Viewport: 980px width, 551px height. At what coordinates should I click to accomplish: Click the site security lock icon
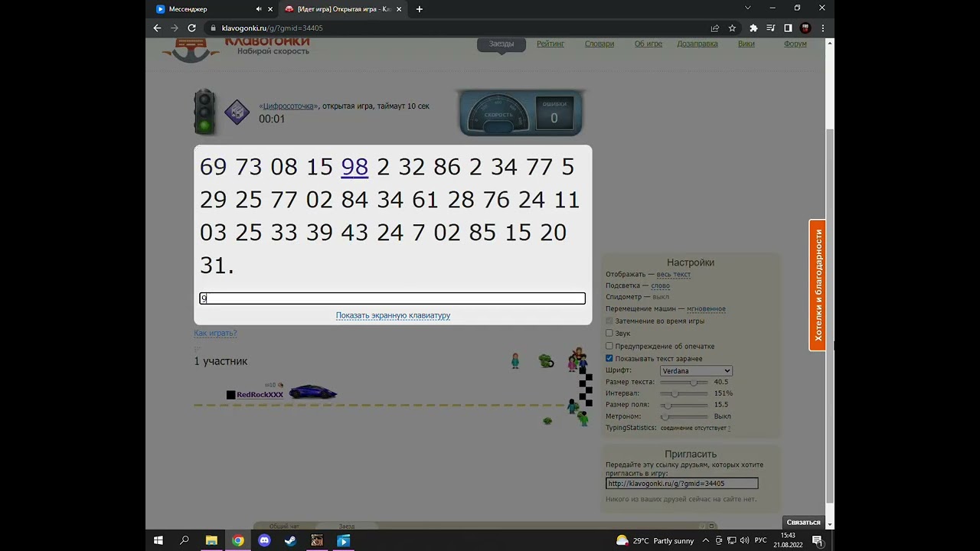214,28
